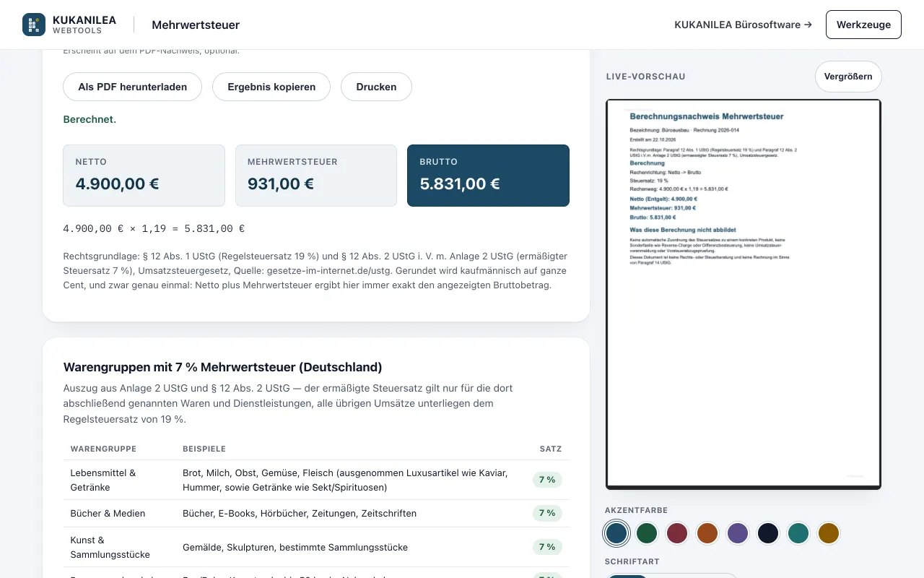The height and width of the screenshot is (578, 924).
Task: Select the golden ochre accent color
Action: 829,533
